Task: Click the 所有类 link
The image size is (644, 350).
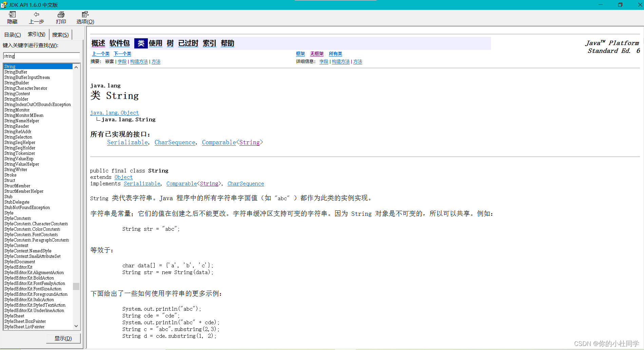Action: 335,54
